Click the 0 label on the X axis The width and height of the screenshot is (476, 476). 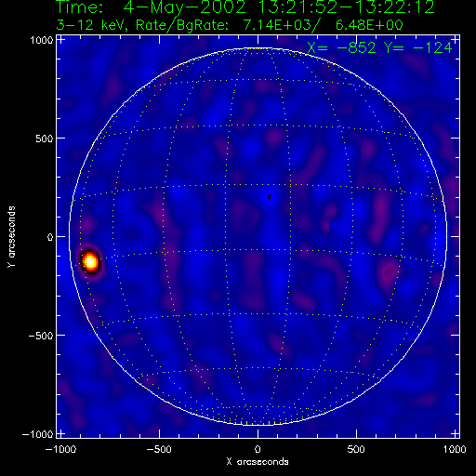click(258, 449)
